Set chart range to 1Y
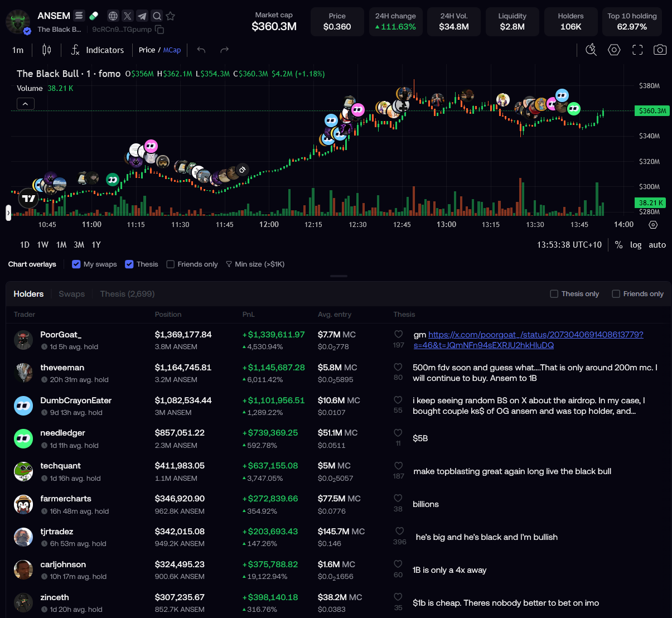Viewport: 672px width, 618px height. (96, 245)
